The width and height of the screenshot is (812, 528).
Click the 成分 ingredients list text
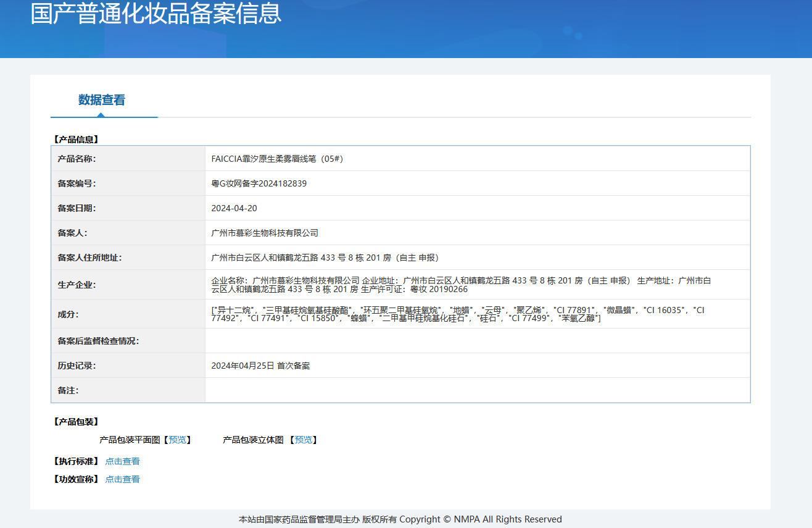457,314
